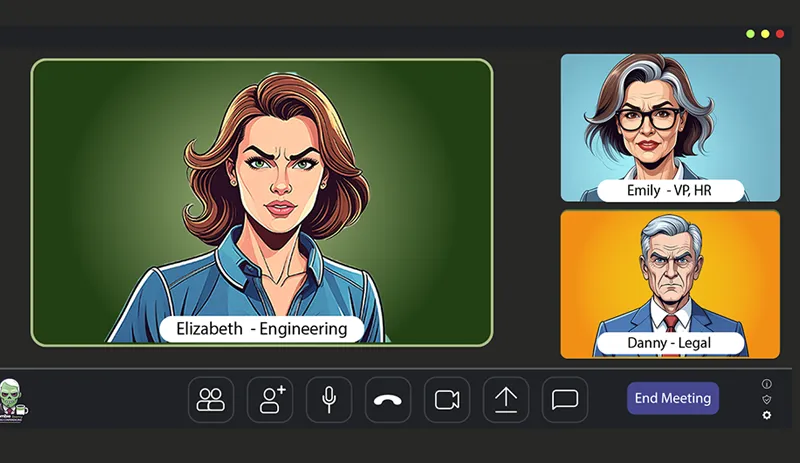The width and height of the screenshot is (800, 463).
Task: Mute the microphone
Action: 329,400
